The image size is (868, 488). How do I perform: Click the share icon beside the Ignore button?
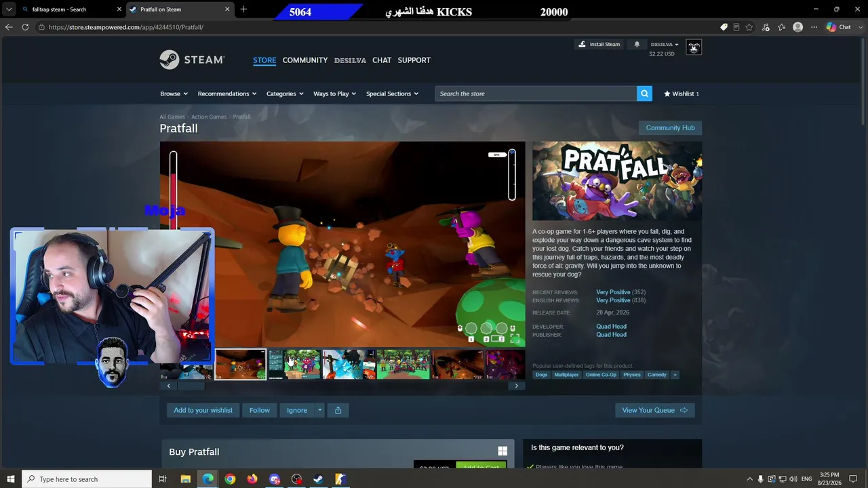click(338, 410)
